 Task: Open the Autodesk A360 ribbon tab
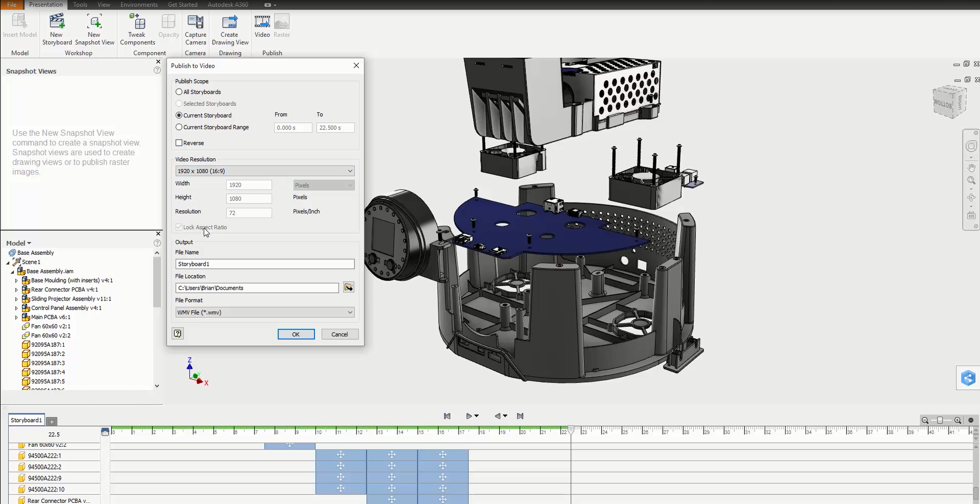coord(228,4)
